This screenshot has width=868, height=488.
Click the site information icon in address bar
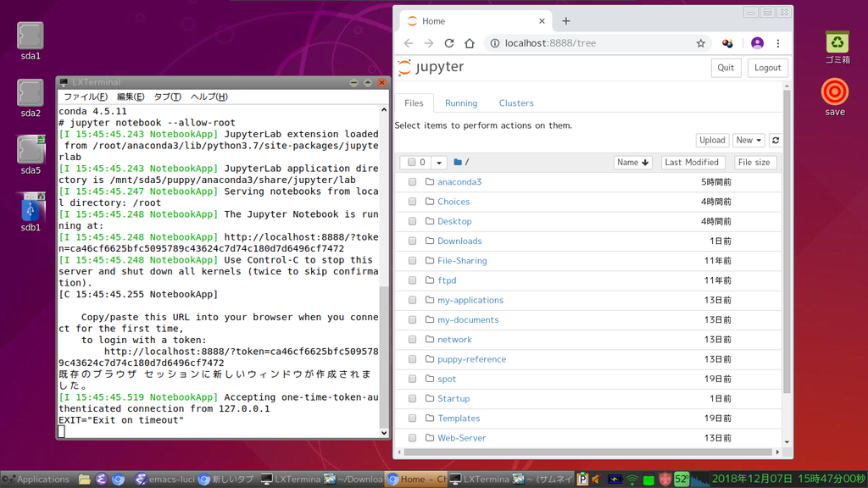click(x=495, y=43)
